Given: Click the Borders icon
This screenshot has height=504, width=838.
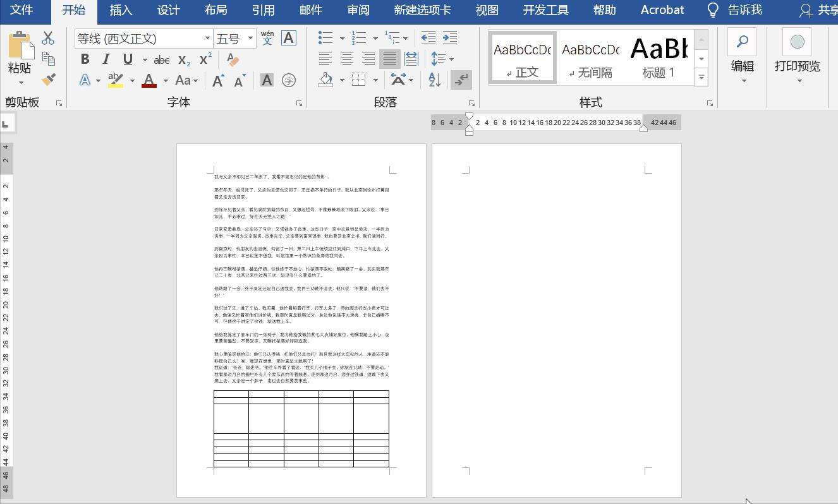Looking at the screenshot, I should [359, 80].
